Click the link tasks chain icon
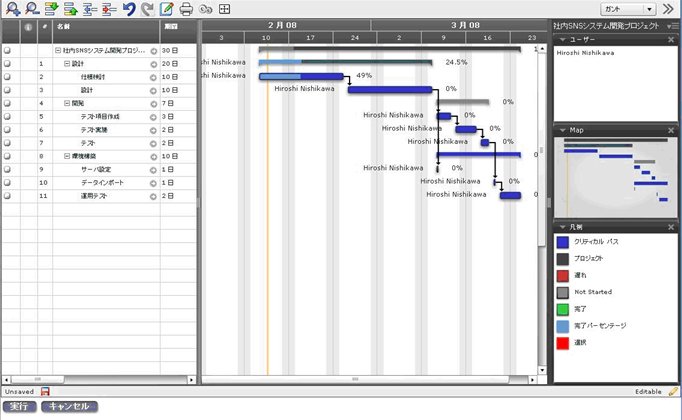The height and width of the screenshot is (420, 682). tap(205, 9)
